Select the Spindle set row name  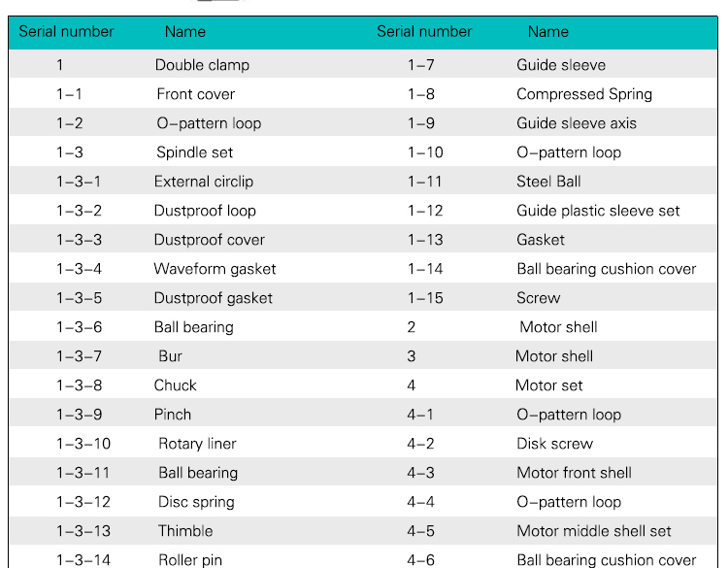click(194, 152)
